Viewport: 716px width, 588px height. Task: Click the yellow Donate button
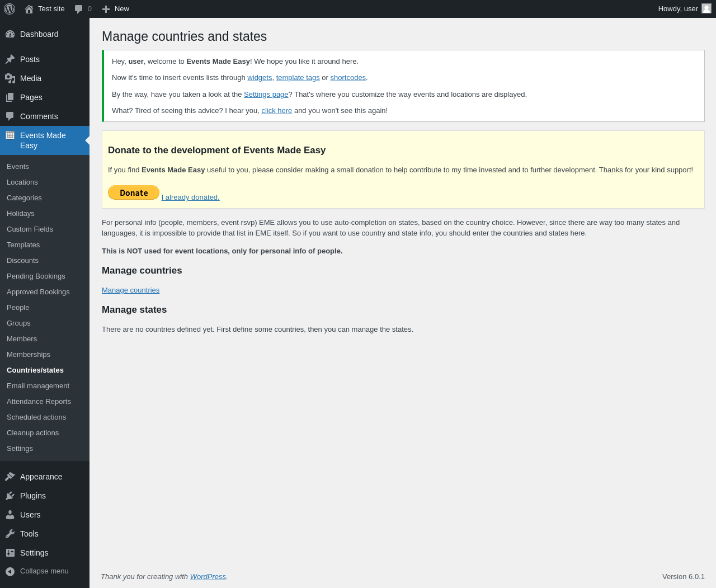(134, 192)
